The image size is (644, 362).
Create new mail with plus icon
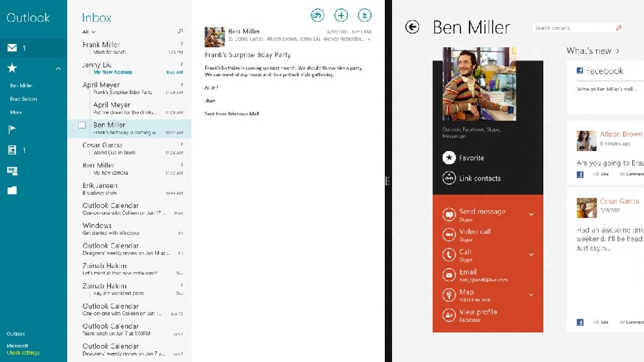click(341, 15)
